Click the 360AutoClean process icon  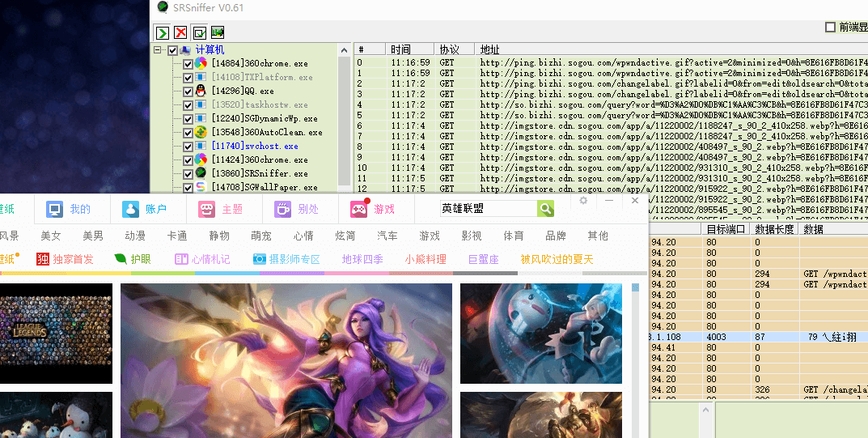(201, 132)
